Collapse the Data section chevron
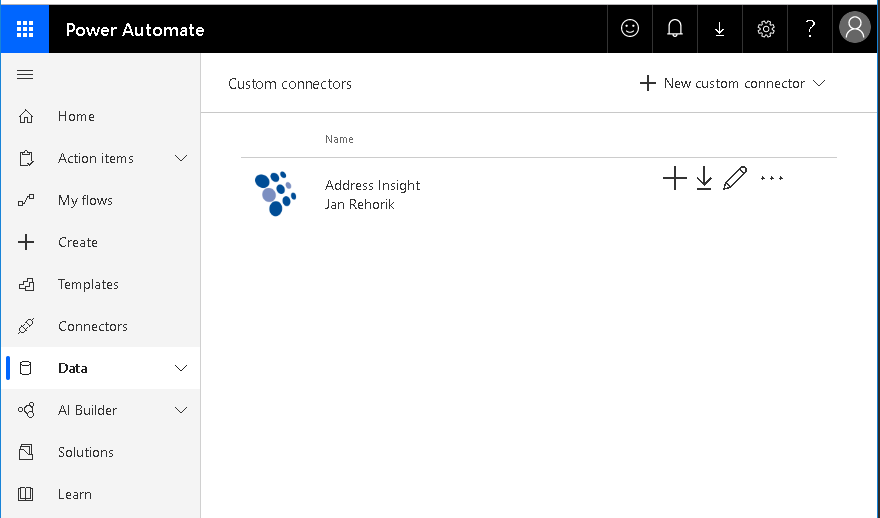 pos(181,368)
